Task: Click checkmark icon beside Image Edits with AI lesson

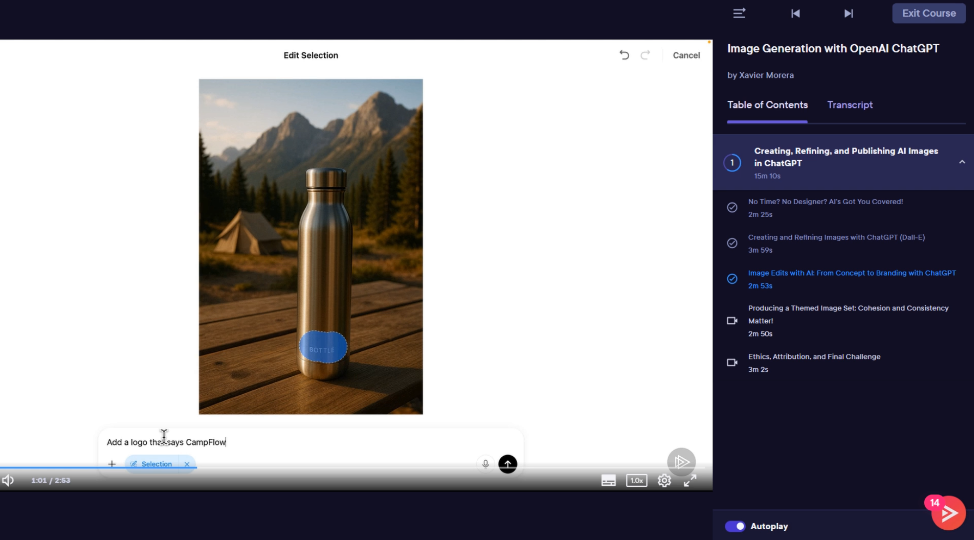Action: point(732,279)
